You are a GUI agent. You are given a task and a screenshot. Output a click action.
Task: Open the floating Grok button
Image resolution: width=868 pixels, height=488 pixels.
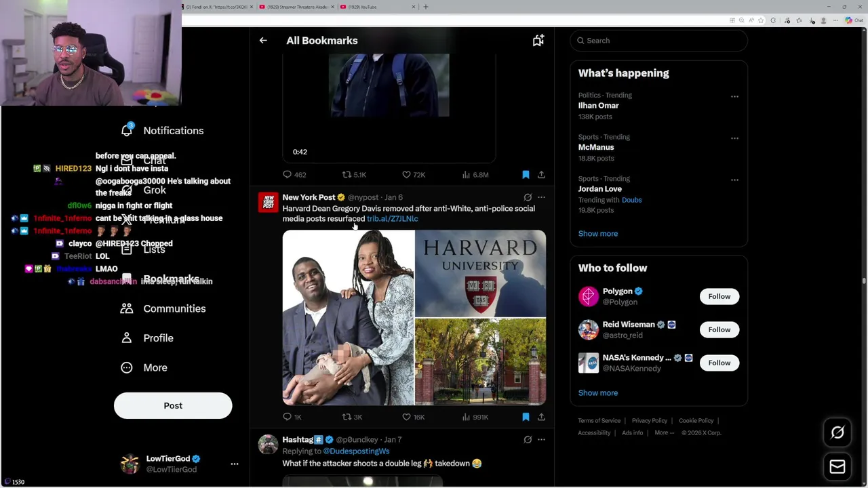pos(837,432)
